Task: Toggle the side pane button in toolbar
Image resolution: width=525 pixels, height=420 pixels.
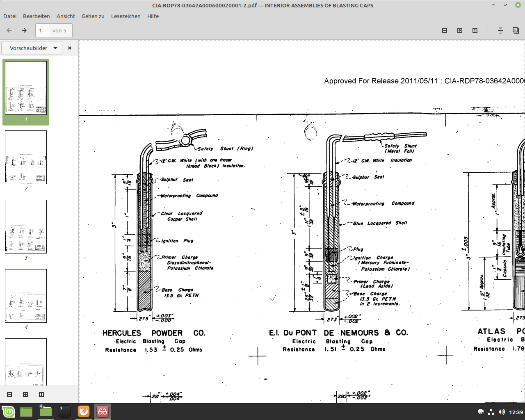Action: click(516, 30)
